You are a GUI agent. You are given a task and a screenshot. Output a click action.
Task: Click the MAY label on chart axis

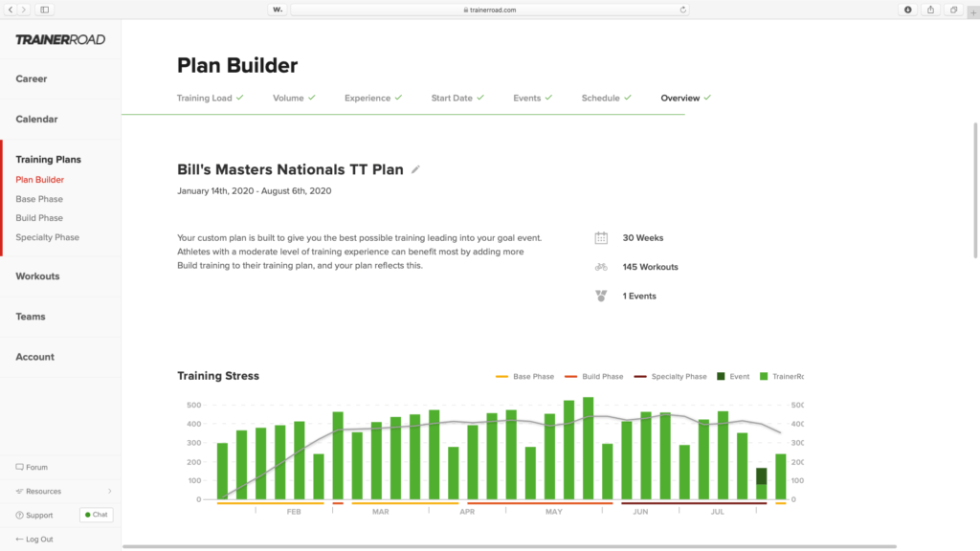click(554, 512)
